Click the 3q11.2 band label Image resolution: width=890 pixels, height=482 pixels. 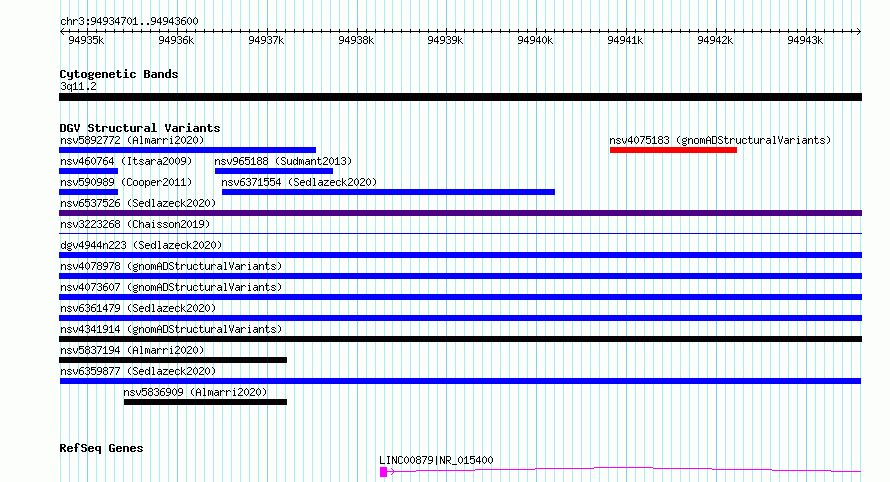tap(78, 86)
